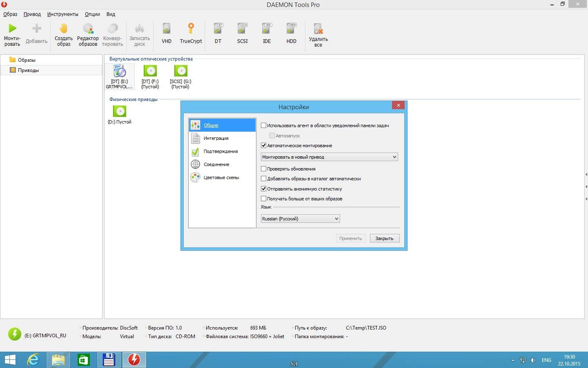Open the Образ menu
The height and width of the screenshot is (368, 588).
click(x=10, y=14)
